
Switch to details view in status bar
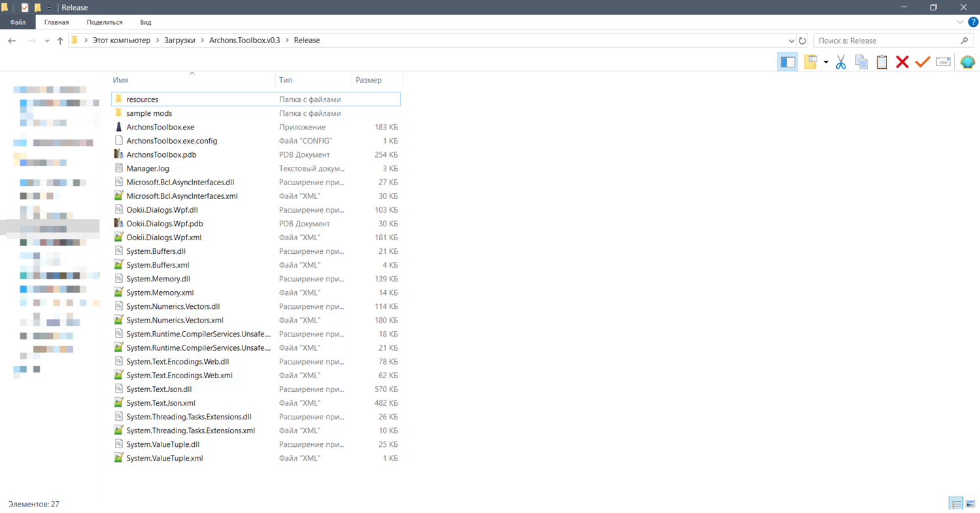coord(956,504)
